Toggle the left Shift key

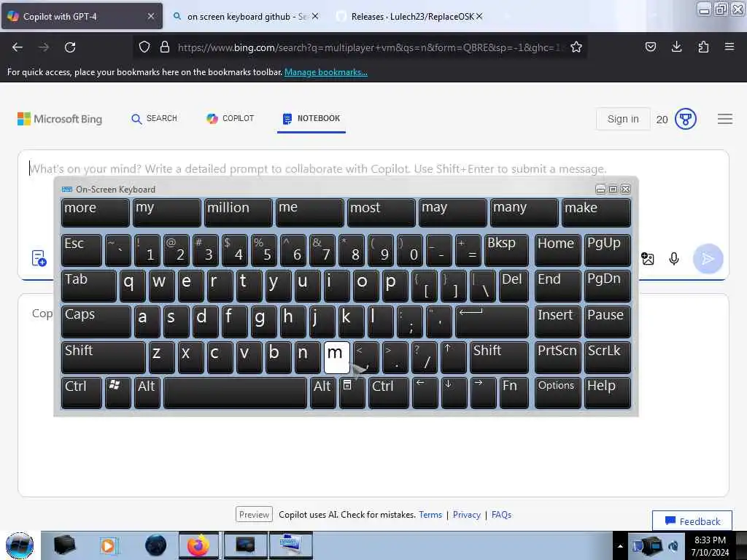pos(104,357)
